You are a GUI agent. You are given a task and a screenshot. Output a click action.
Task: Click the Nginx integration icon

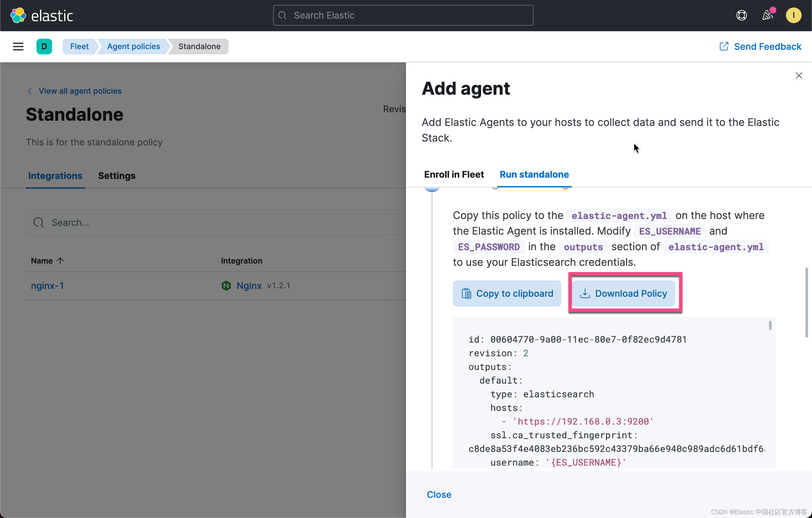tap(226, 285)
